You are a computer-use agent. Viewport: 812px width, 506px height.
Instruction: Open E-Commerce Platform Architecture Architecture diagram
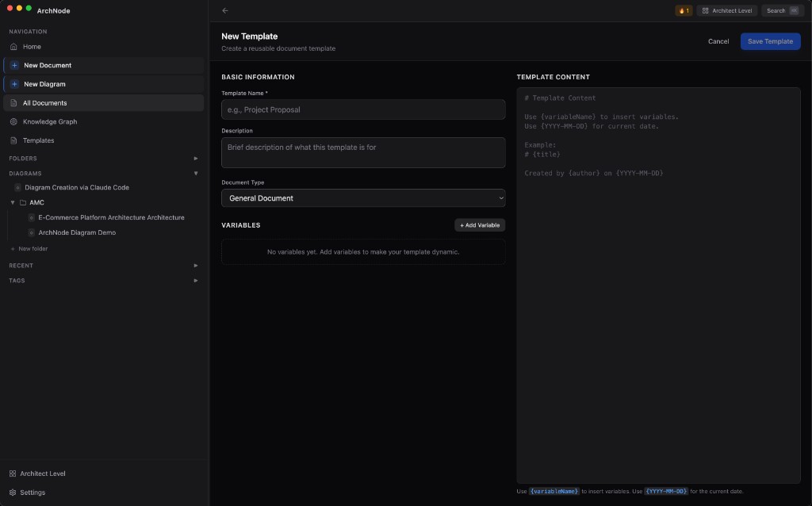point(111,217)
